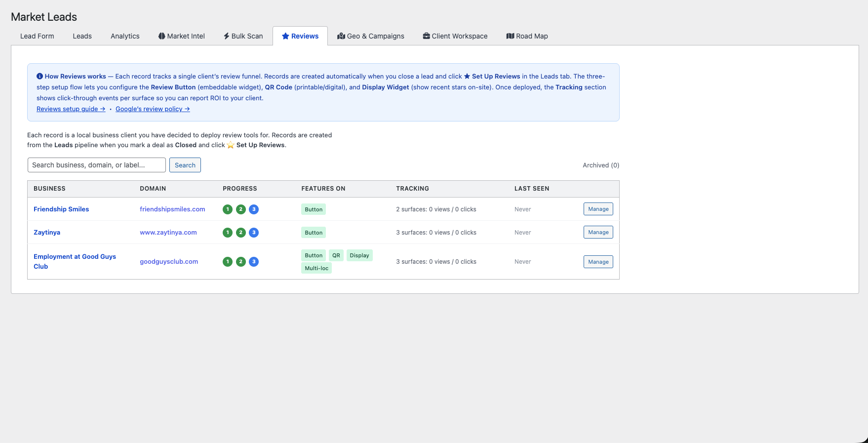Open the Reviews setup guide link
Image resolution: width=868 pixels, height=443 pixels.
click(x=71, y=109)
